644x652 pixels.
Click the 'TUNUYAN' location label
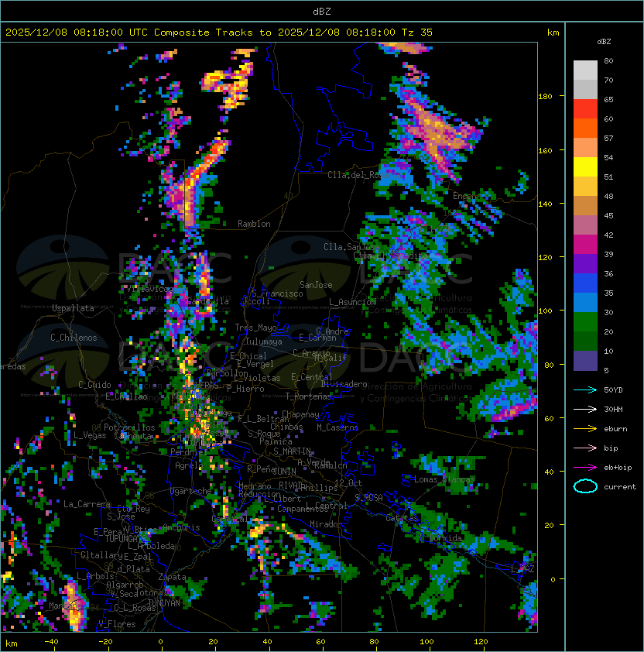point(164,603)
